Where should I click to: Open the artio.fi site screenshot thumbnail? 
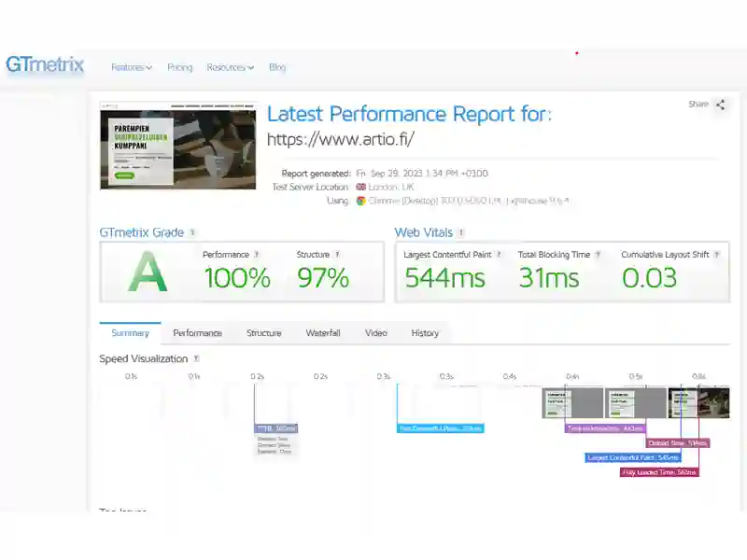177,146
